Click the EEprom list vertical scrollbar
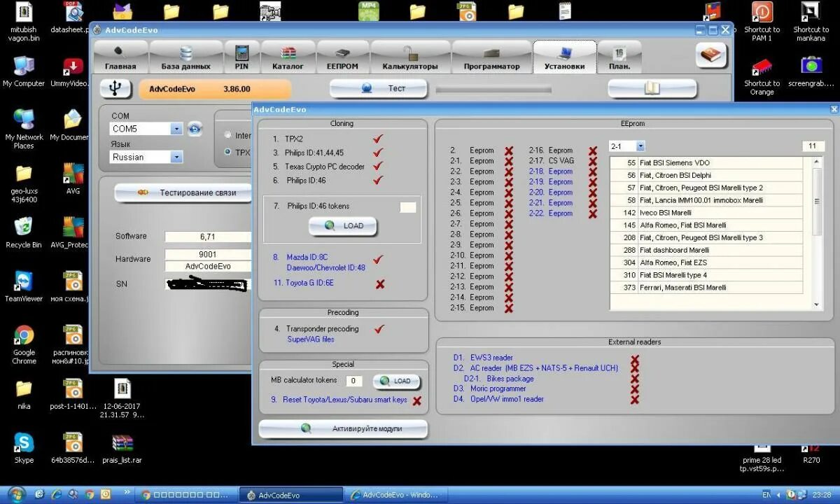Viewport: 840px width, 504px height. click(816, 232)
